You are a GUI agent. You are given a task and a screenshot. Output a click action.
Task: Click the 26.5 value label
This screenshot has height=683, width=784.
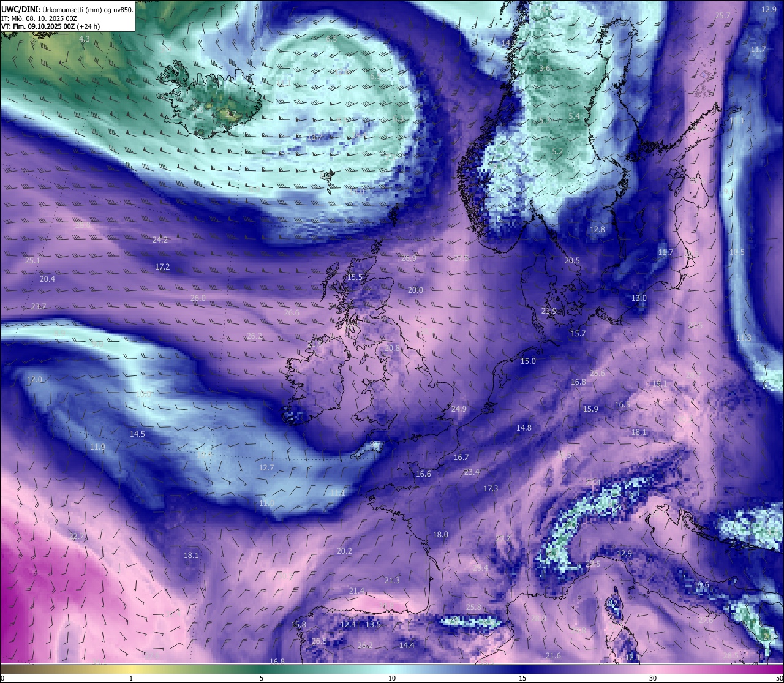(319, 641)
